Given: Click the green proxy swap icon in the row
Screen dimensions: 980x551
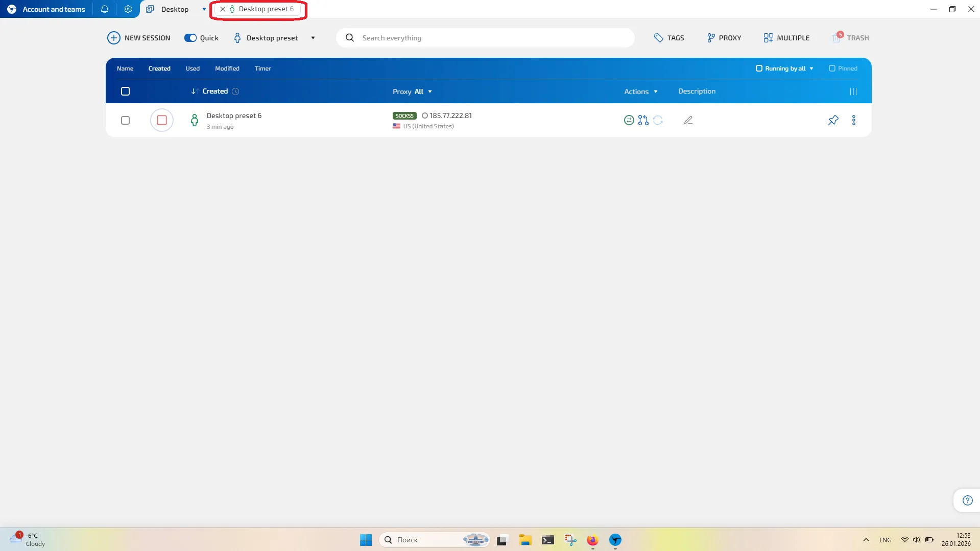Looking at the screenshot, I should point(629,120).
